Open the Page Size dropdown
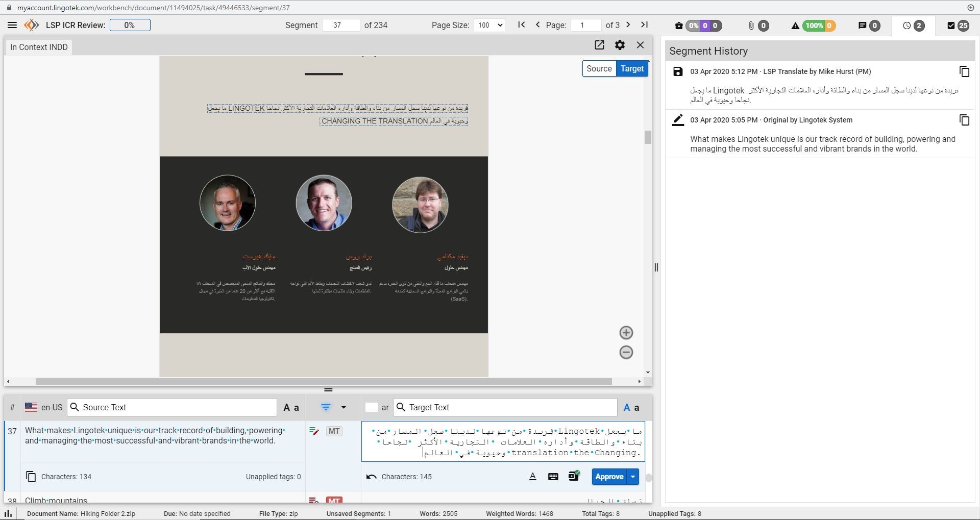 click(x=489, y=26)
